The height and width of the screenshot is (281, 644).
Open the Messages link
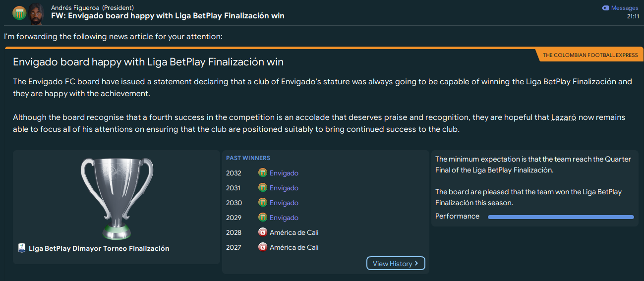tap(624, 8)
